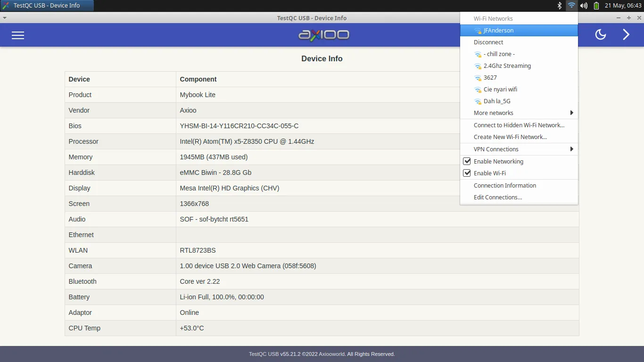Open the window menu dropdown arrow
Screen dimensions: 644x362
(5, 18)
